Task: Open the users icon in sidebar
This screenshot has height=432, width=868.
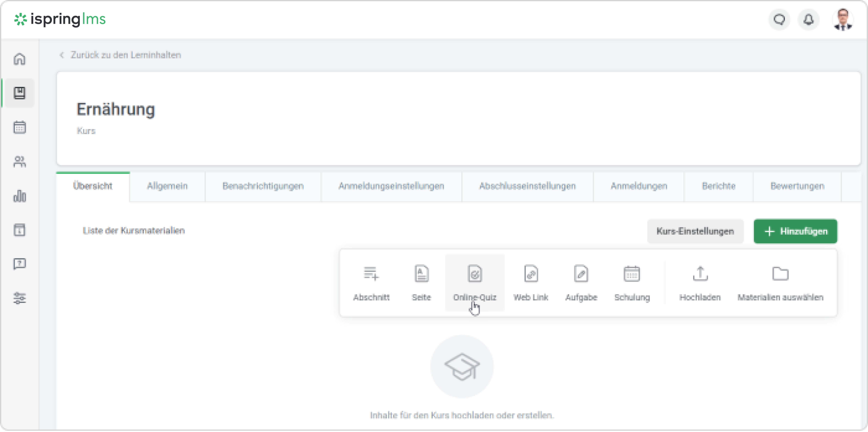Action: (x=19, y=162)
